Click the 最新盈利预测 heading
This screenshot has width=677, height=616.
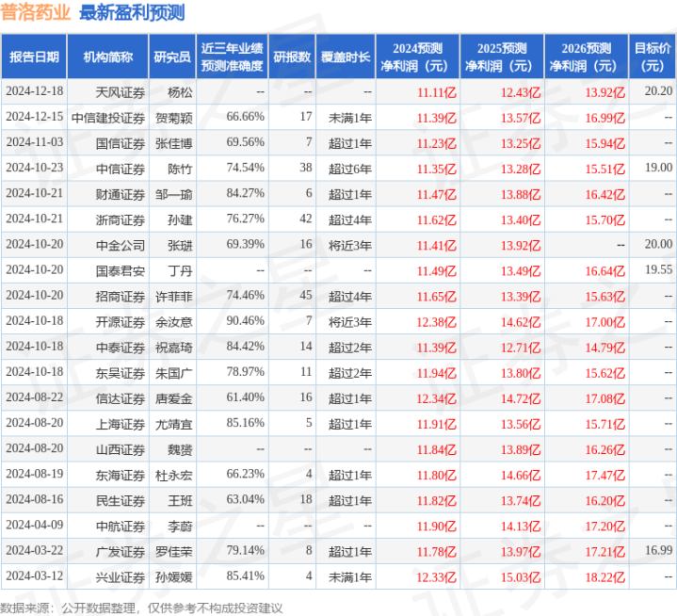coord(132,12)
